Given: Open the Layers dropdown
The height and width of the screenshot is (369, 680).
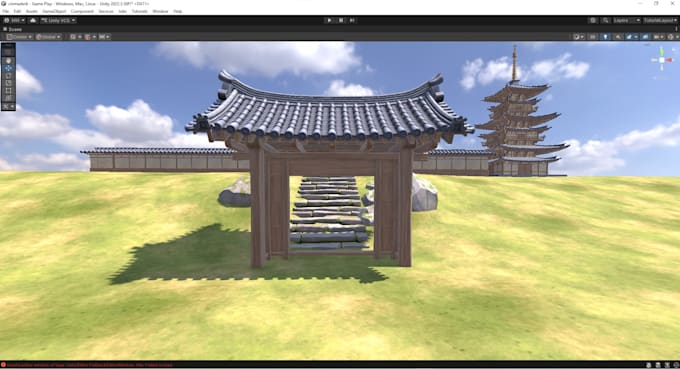Looking at the screenshot, I should pyautogui.click(x=627, y=20).
